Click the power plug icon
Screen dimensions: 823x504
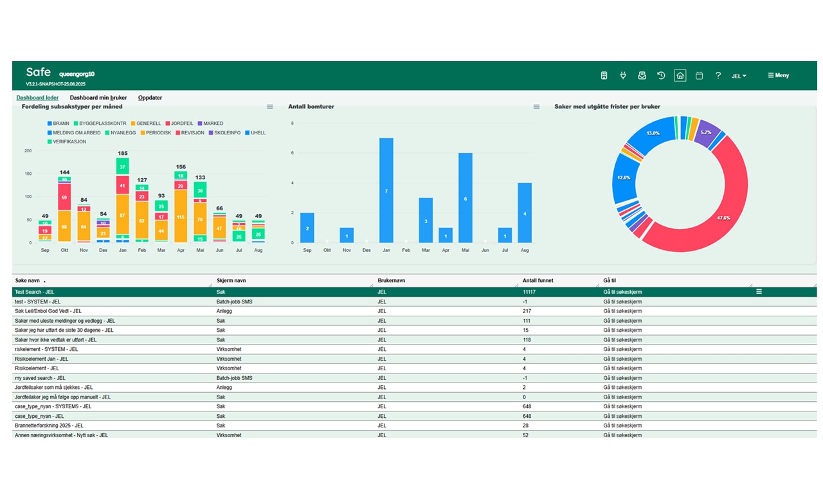(622, 76)
